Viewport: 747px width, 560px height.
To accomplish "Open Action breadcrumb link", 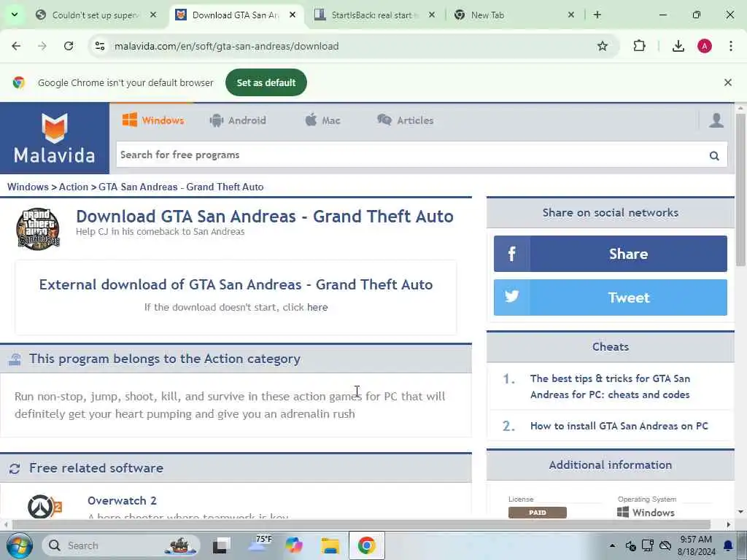I will click(x=74, y=187).
